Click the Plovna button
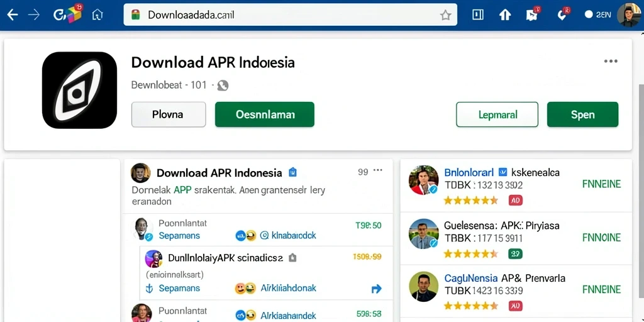Viewport: 644px width, 322px height. pyautogui.click(x=169, y=114)
